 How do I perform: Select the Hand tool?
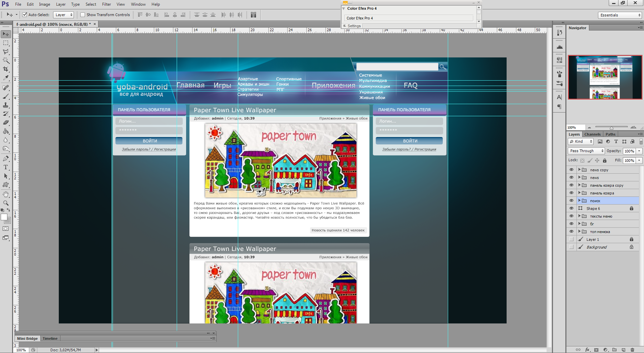pyautogui.click(x=6, y=194)
